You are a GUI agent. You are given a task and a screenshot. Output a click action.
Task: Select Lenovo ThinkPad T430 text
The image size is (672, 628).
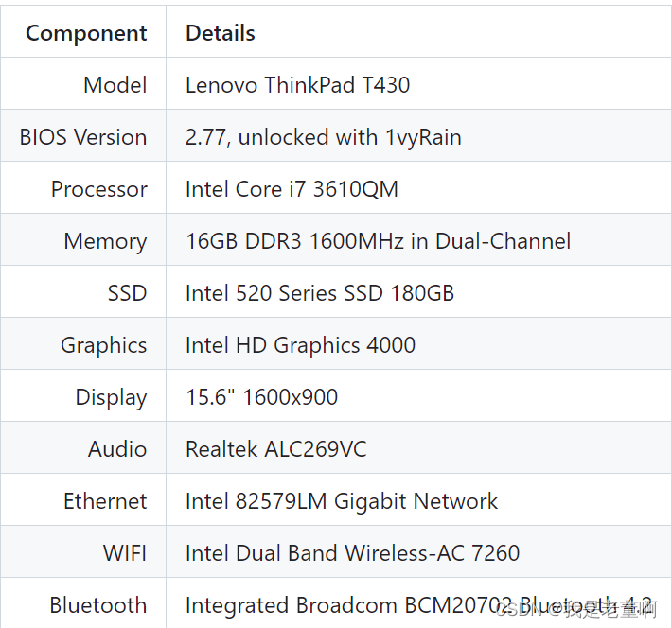click(297, 85)
